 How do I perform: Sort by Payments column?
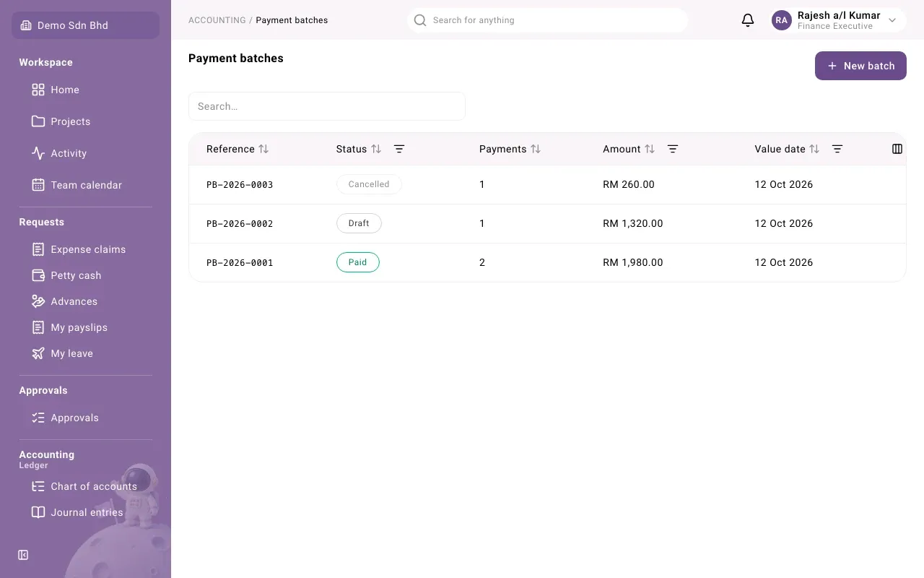click(x=536, y=149)
